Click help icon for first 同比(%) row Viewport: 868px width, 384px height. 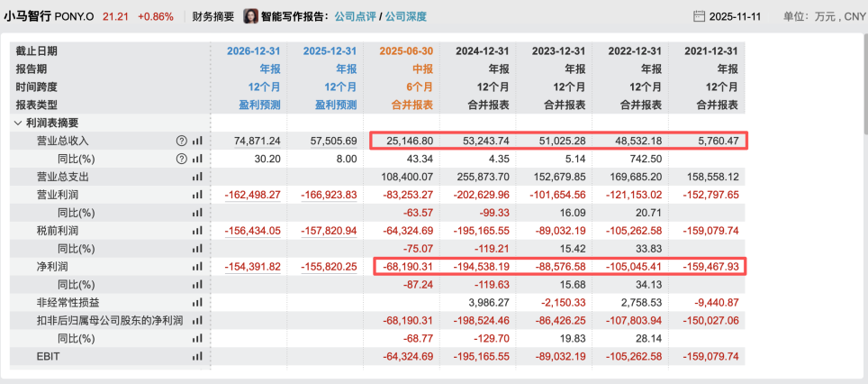tap(181, 159)
